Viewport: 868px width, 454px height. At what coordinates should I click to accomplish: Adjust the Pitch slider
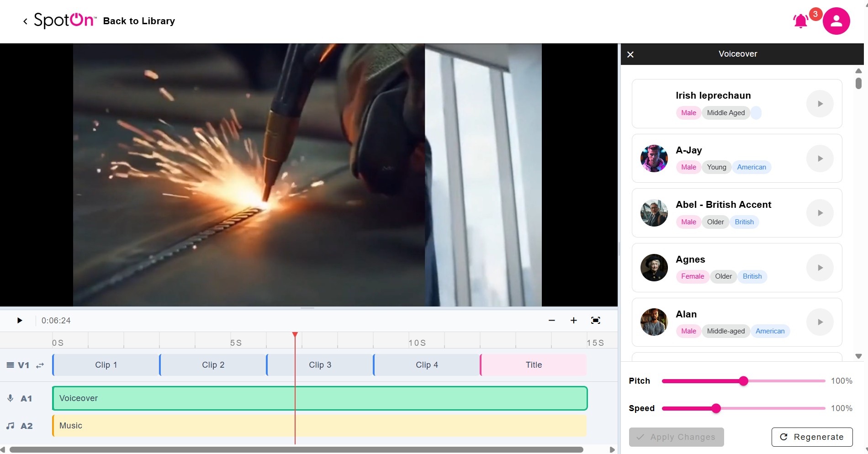(743, 381)
